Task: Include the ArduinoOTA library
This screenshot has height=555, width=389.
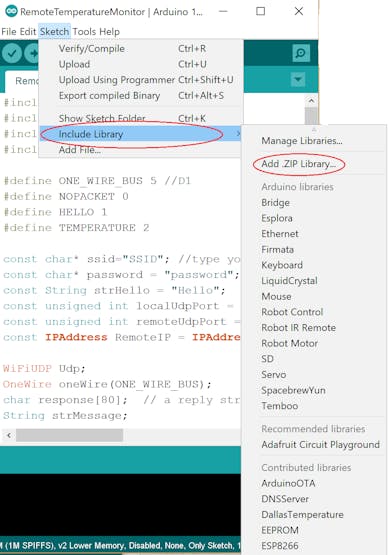Action: (288, 484)
